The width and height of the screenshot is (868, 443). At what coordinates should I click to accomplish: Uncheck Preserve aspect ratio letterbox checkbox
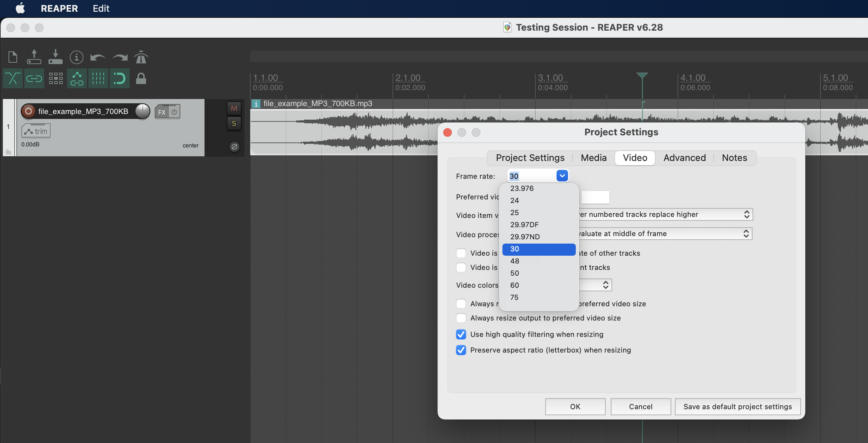tap(461, 350)
